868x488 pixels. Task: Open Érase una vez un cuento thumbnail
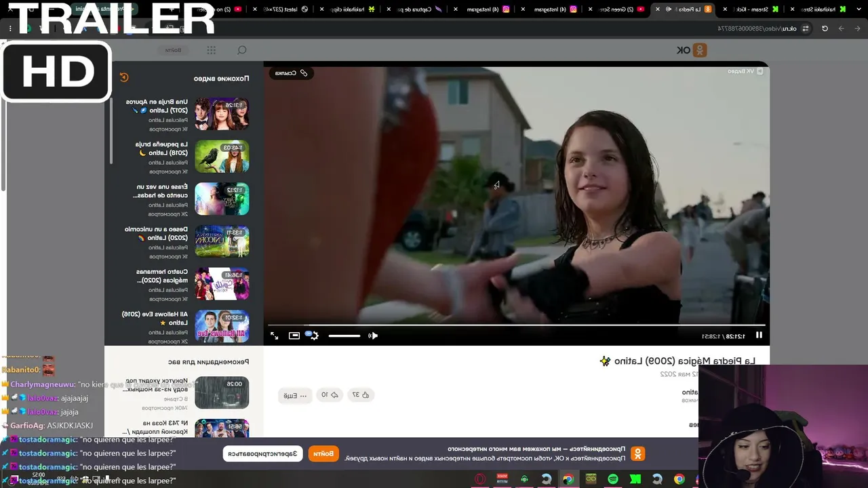222,199
